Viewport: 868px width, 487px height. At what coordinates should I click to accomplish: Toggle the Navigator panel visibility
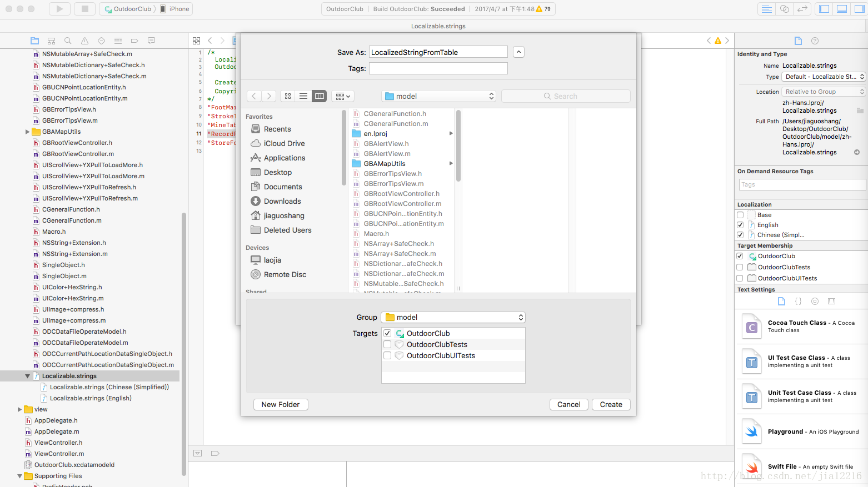point(824,9)
